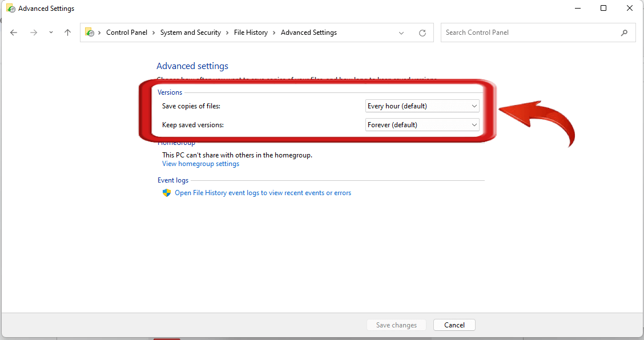
Task: Click the search magnifier icon
Action: pyautogui.click(x=625, y=33)
